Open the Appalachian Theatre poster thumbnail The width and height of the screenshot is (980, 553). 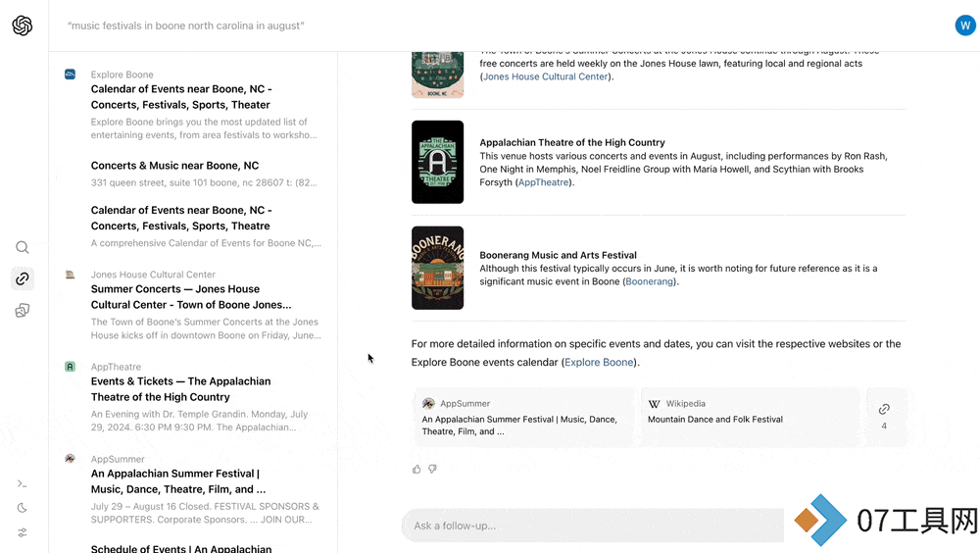point(437,162)
